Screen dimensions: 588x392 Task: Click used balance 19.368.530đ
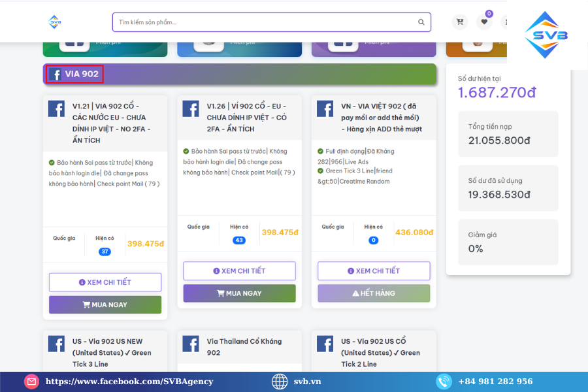[x=499, y=195]
